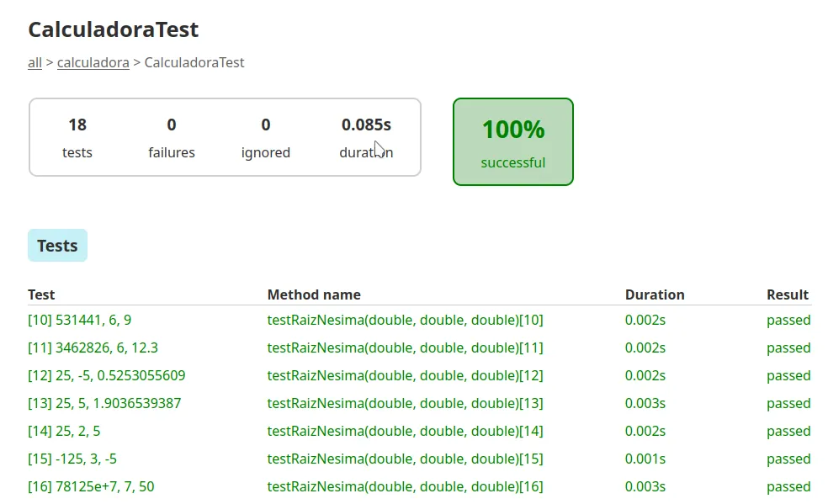828x504 pixels.
Task: Click the passed result of test [10]
Action: [788, 321]
